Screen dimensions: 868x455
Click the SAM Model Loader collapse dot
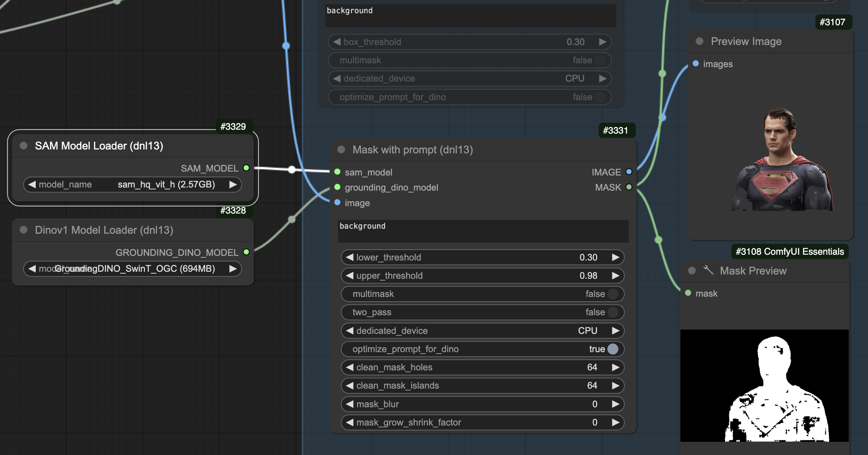point(23,146)
